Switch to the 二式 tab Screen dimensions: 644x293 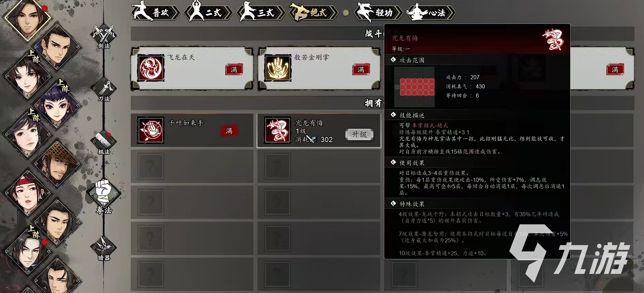click(208, 12)
